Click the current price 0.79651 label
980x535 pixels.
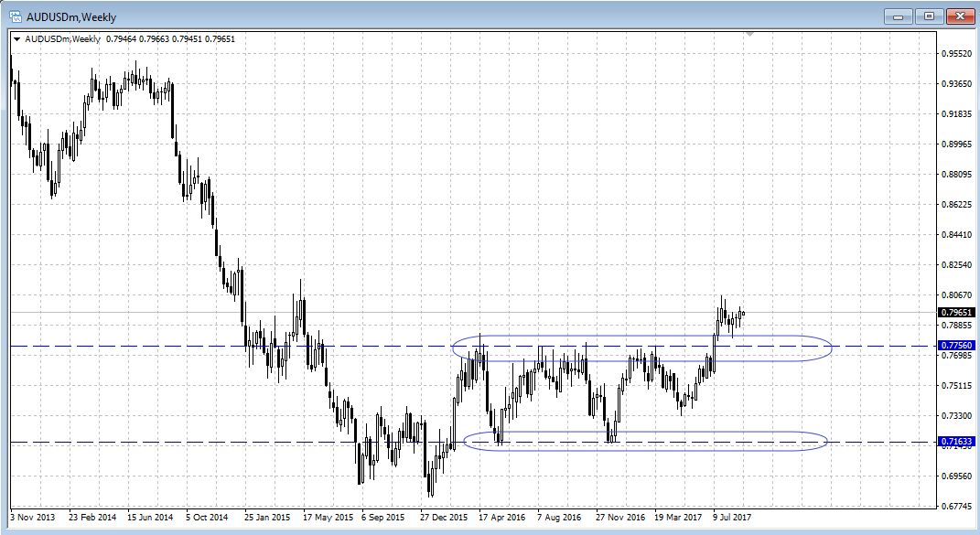point(956,312)
